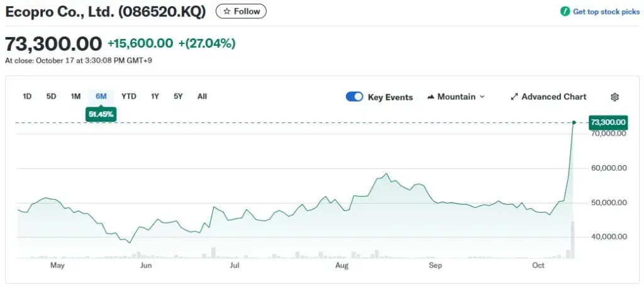This screenshot has height=287, width=644.
Task: Select the 1D time range
Action: (27, 96)
